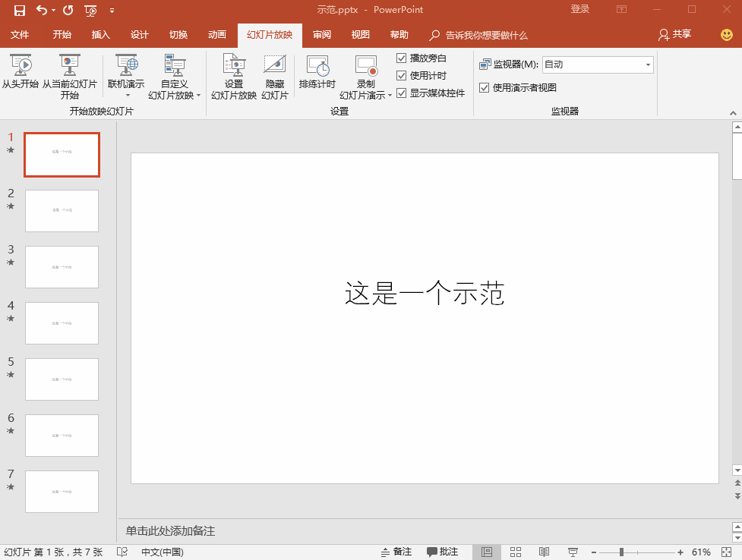The width and height of the screenshot is (742, 560).
Task: Save the presentation via save icon
Action: 20,11
